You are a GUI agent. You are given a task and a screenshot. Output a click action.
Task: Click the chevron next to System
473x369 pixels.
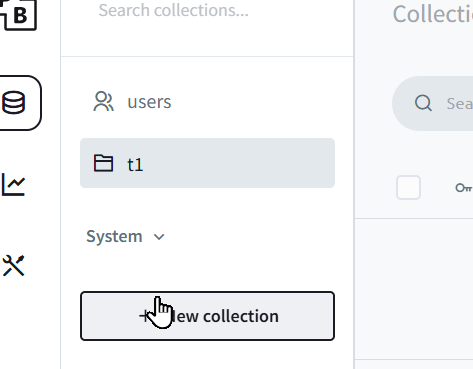click(x=159, y=237)
